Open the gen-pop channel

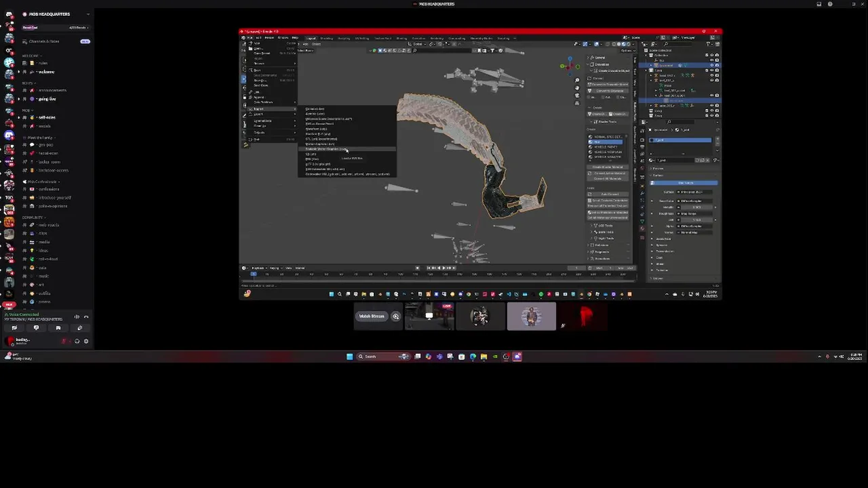coord(45,145)
